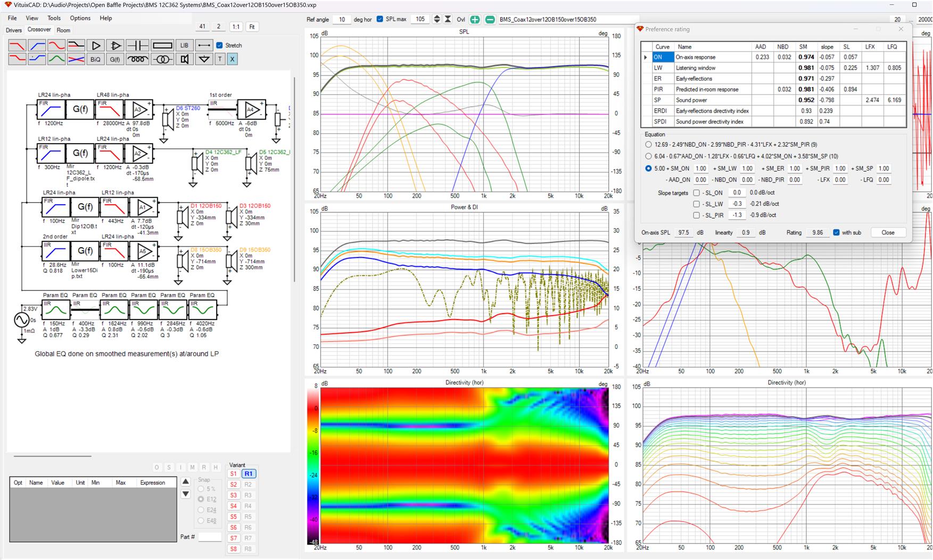The image size is (933, 560).
Task: Select the wire connection tool
Action: pyautogui.click(x=204, y=46)
